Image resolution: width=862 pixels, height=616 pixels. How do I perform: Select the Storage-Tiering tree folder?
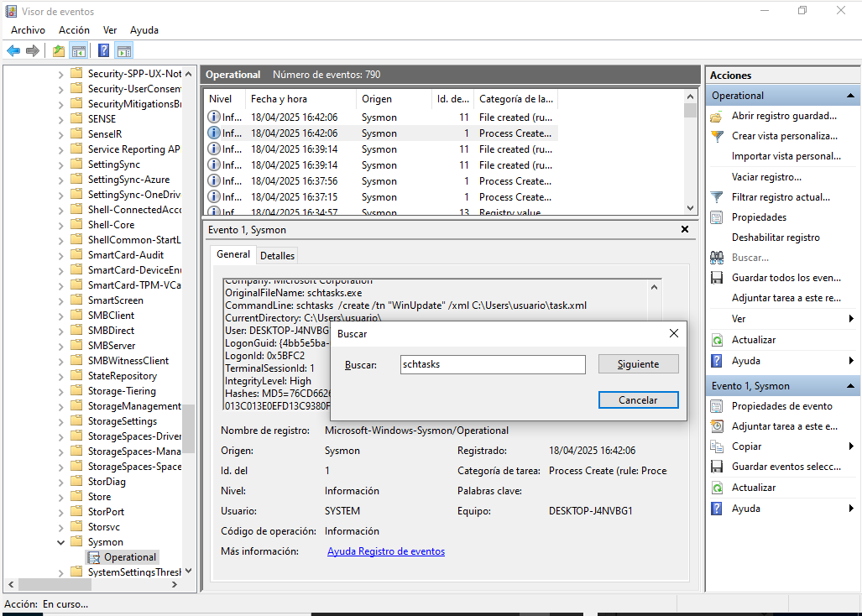(x=122, y=391)
